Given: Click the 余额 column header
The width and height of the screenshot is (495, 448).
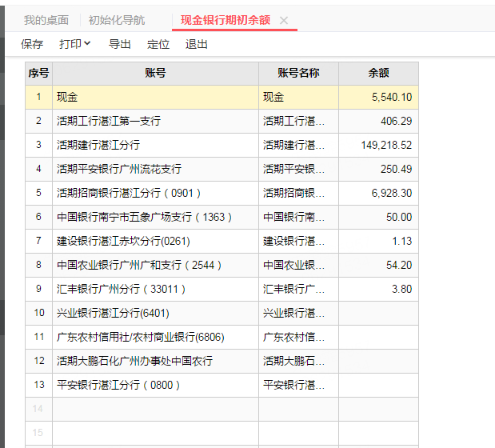Looking at the screenshot, I should [378, 74].
